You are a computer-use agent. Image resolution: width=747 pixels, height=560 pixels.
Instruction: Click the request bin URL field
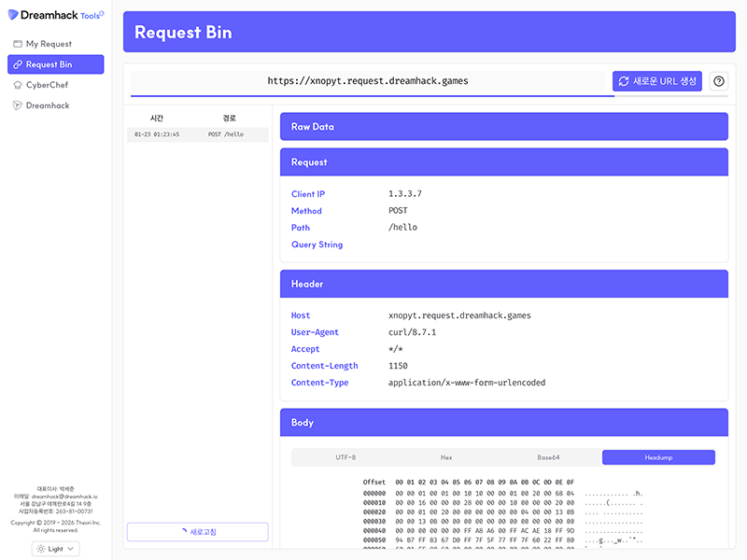(368, 81)
